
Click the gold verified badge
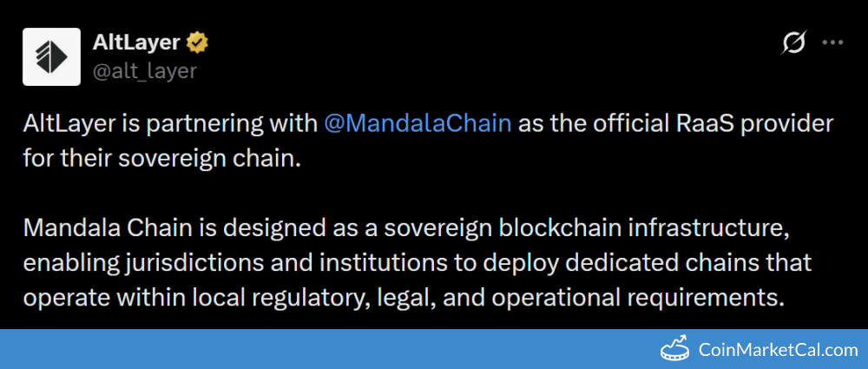(197, 42)
